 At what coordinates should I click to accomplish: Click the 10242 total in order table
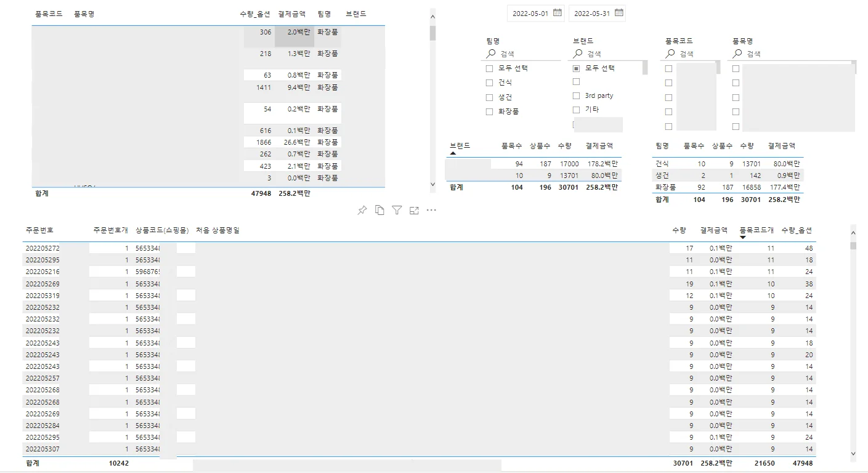coord(118,463)
